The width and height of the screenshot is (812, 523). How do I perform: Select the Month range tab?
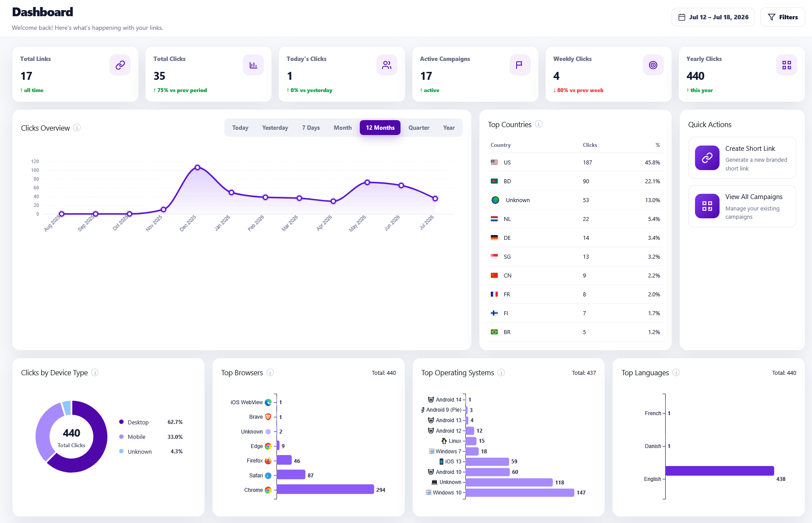point(343,128)
